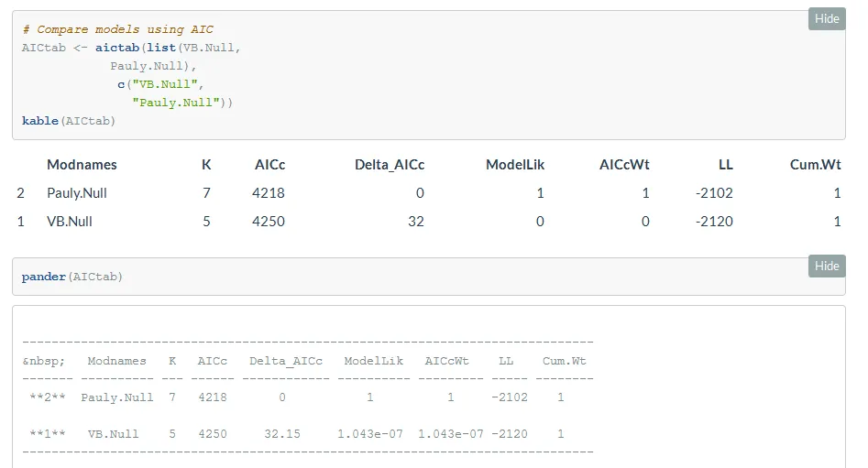Hide the aictab code chunk
The width and height of the screenshot is (868, 468).
[x=827, y=19]
